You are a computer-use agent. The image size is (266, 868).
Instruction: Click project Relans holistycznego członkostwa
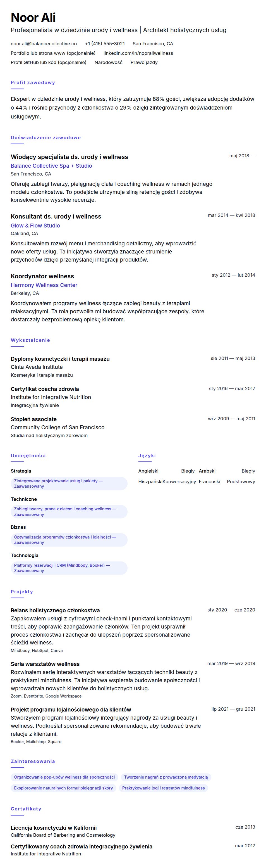[55, 611]
